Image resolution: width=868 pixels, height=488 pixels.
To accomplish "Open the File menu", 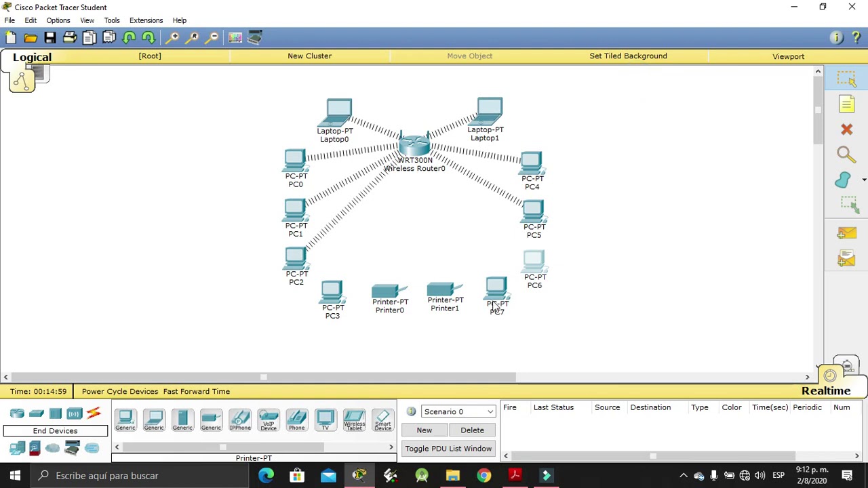I will (x=9, y=20).
